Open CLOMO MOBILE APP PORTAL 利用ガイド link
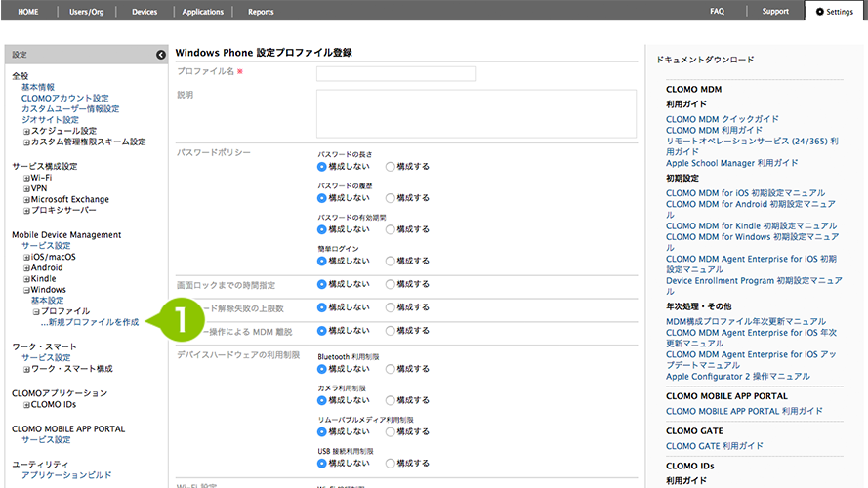This screenshot has width=868, height=488. click(x=744, y=411)
